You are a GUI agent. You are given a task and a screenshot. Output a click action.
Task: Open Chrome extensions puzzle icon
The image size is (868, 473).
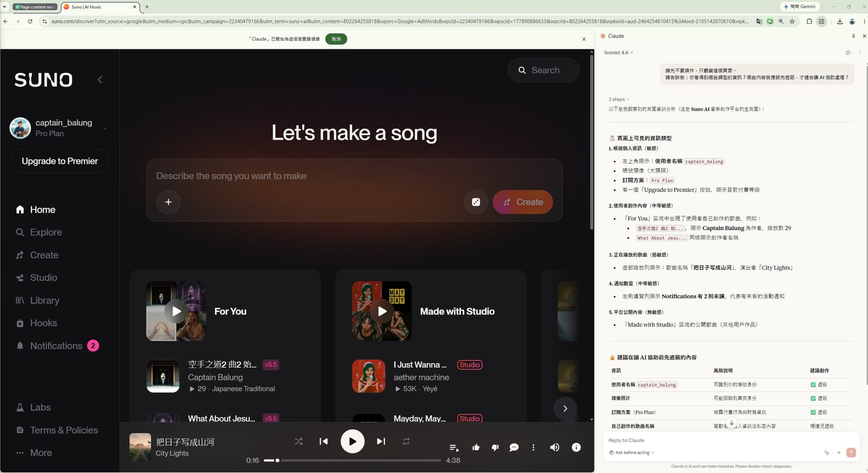click(x=809, y=21)
